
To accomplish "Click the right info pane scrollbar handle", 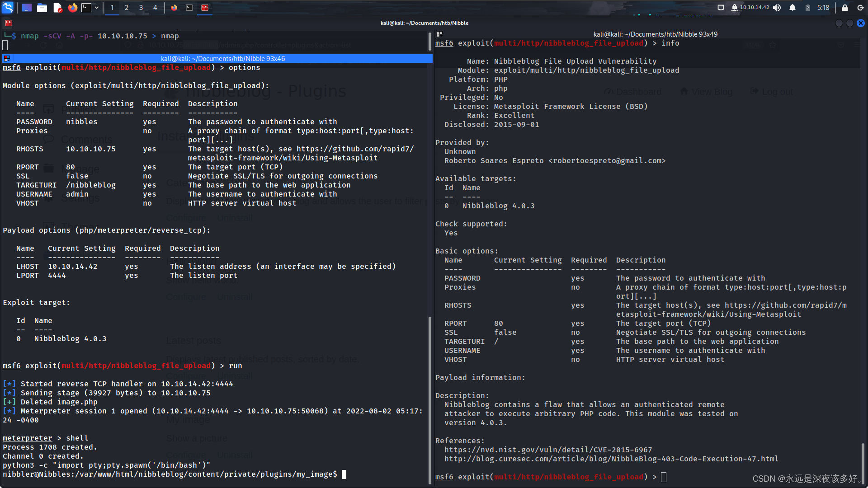I will [863, 463].
